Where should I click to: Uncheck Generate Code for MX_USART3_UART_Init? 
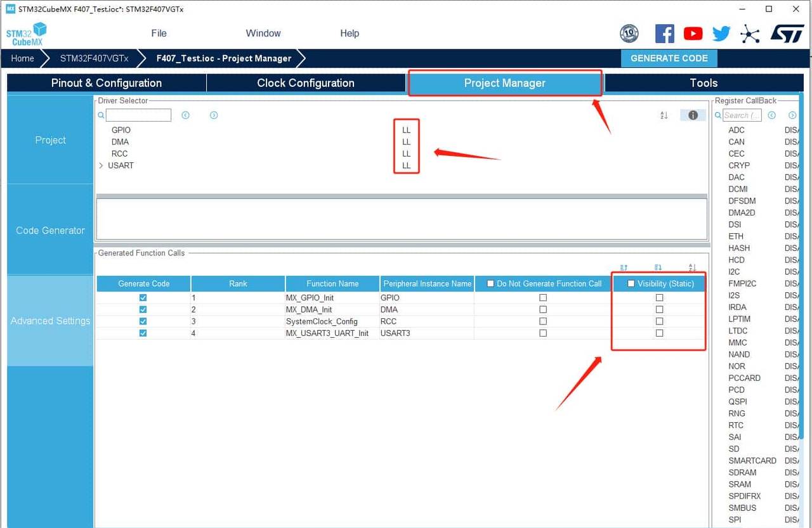(x=143, y=333)
